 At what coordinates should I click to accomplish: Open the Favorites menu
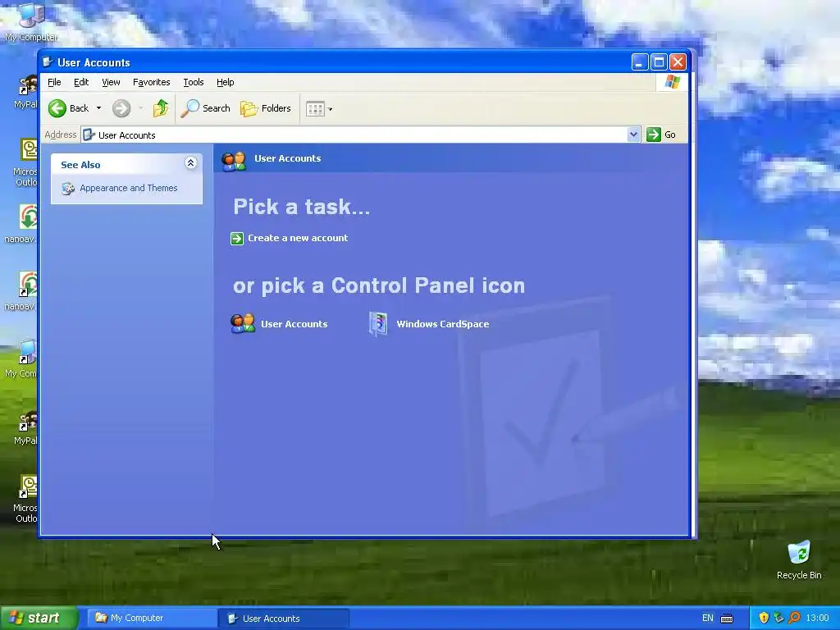tap(151, 82)
